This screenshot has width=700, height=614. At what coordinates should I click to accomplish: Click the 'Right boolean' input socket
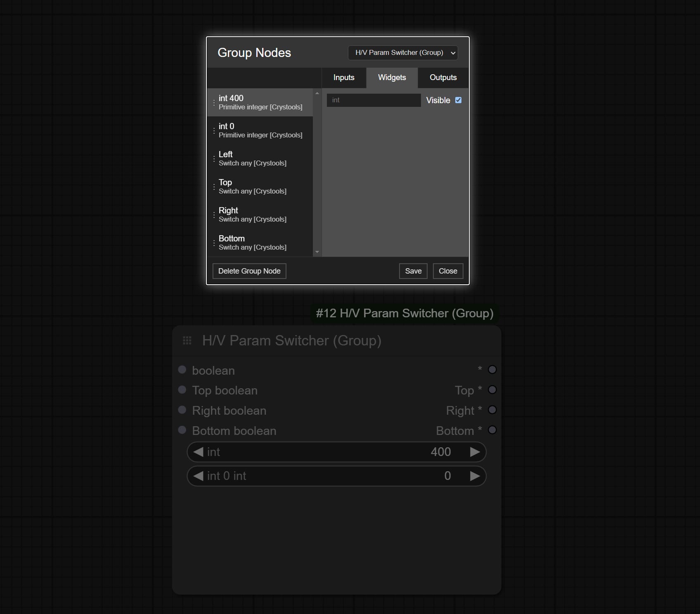coord(182,410)
